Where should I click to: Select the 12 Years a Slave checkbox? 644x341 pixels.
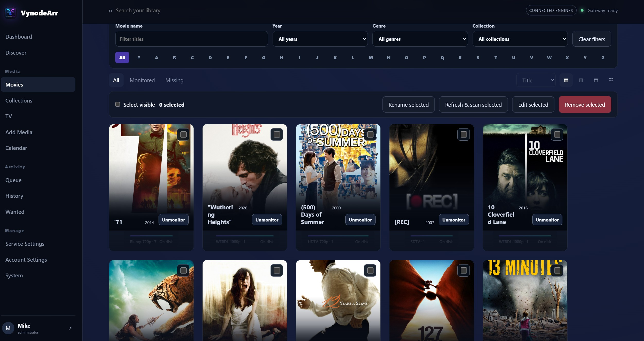click(370, 270)
